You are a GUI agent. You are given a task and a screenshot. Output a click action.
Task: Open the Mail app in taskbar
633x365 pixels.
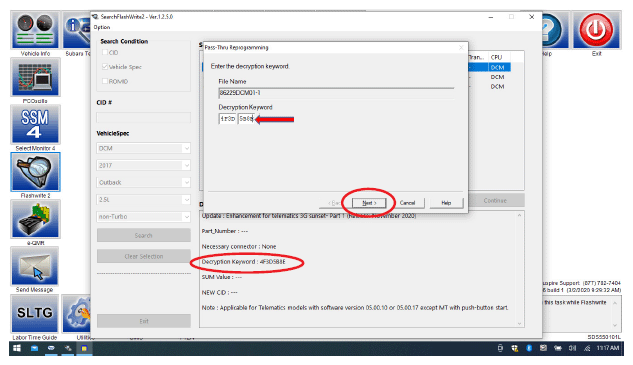(x=34, y=348)
